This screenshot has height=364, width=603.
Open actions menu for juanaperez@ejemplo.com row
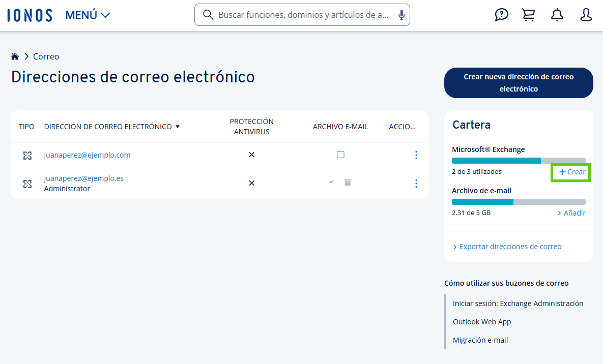[416, 155]
